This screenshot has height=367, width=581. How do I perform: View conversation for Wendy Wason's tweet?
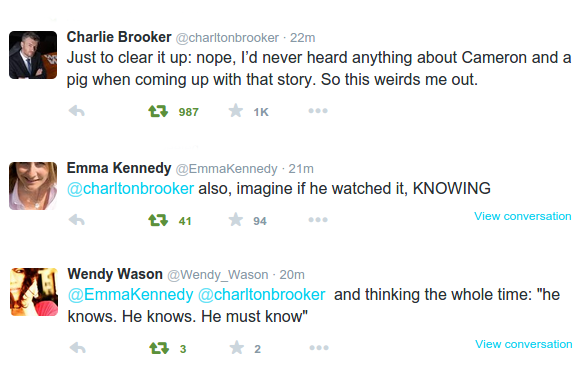(523, 344)
